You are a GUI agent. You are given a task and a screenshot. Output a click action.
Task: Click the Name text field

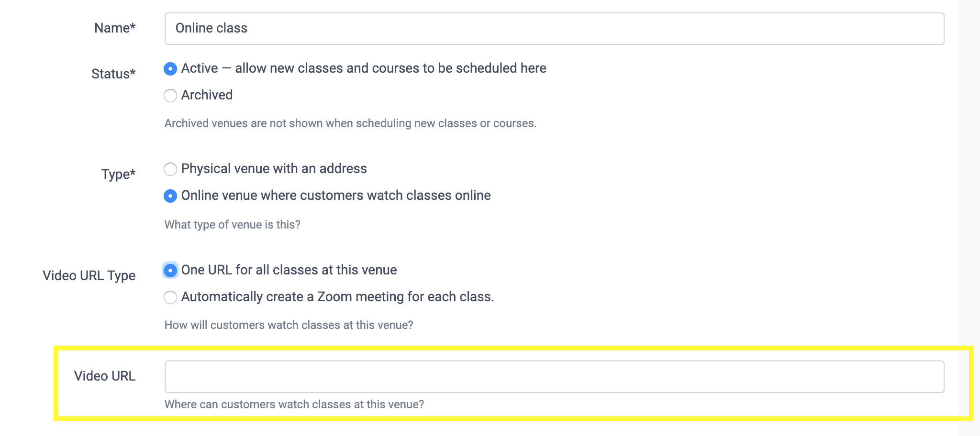pos(554,29)
